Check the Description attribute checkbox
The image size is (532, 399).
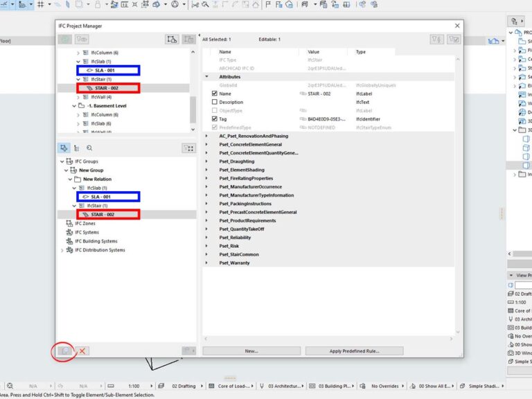[215, 102]
